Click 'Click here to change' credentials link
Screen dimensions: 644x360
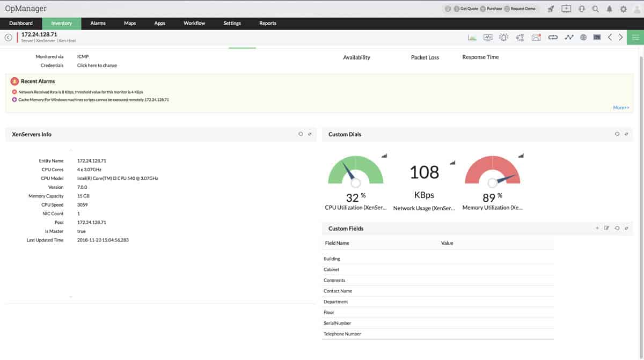pos(97,65)
